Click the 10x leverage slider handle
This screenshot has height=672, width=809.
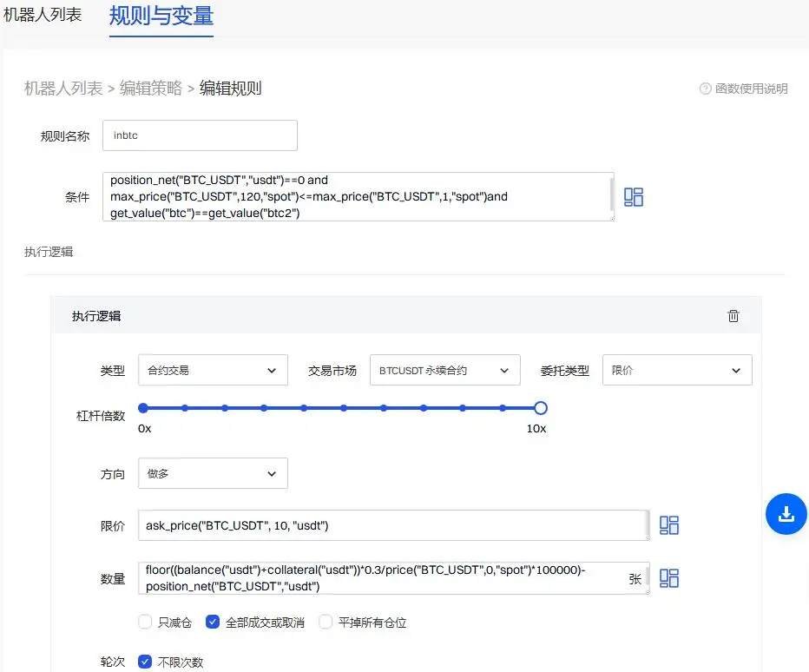point(540,407)
